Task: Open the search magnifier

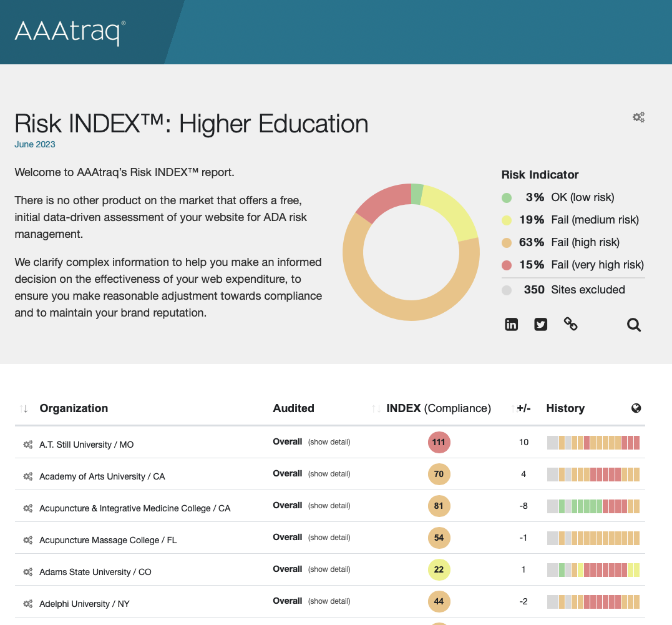Action: point(633,325)
